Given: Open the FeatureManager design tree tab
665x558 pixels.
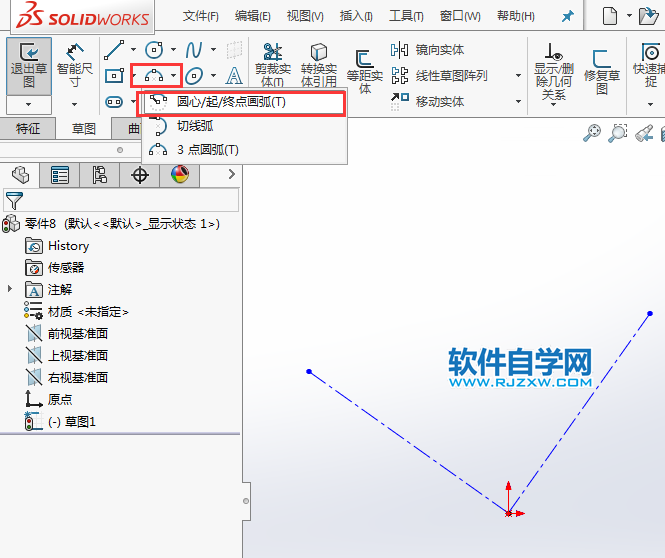Looking at the screenshot, I should coord(20,175).
